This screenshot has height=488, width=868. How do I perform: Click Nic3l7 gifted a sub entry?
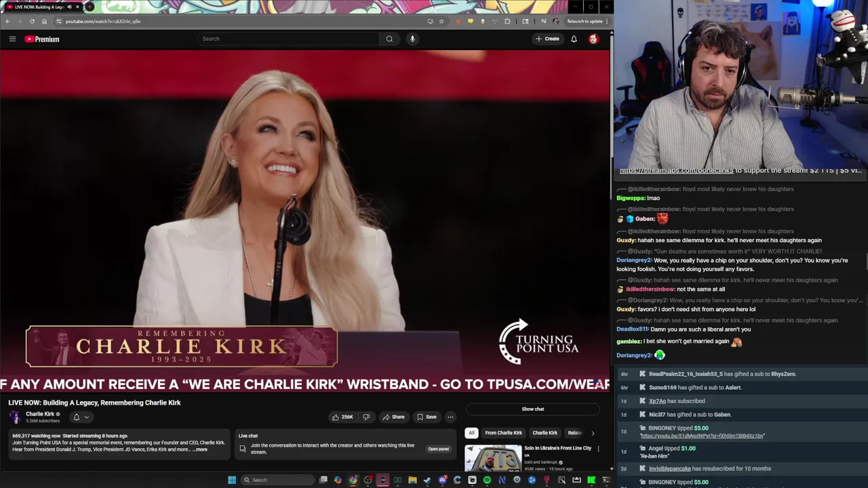[x=690, y=415]
